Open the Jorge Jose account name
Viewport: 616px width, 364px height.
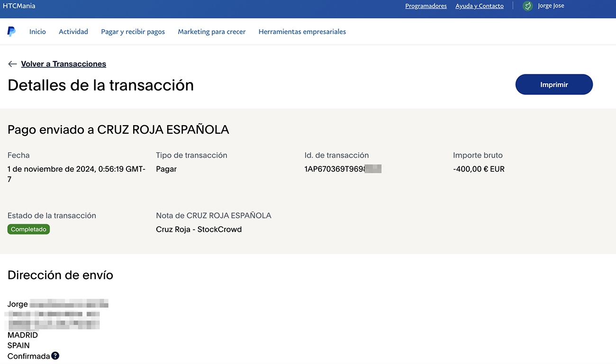[x=551, y=6]
